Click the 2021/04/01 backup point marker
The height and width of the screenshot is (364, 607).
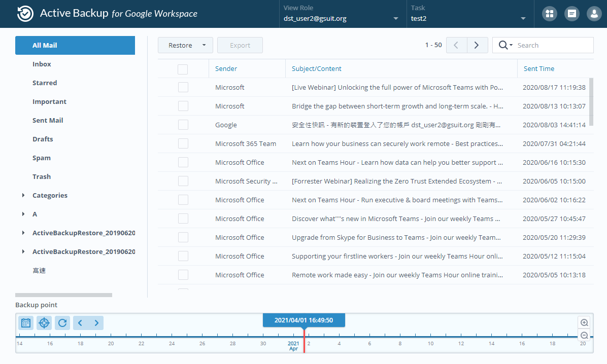coord(304,320)
